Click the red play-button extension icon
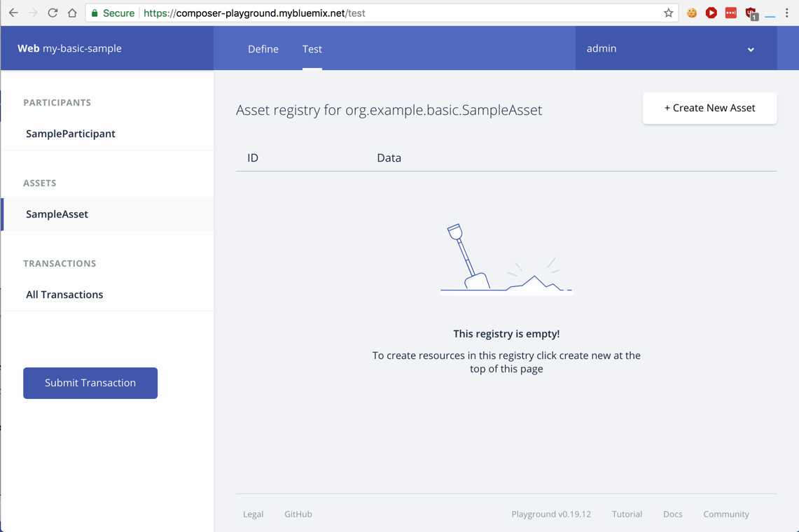The height and width of the screenshot is (532, 799). point(711,13)
